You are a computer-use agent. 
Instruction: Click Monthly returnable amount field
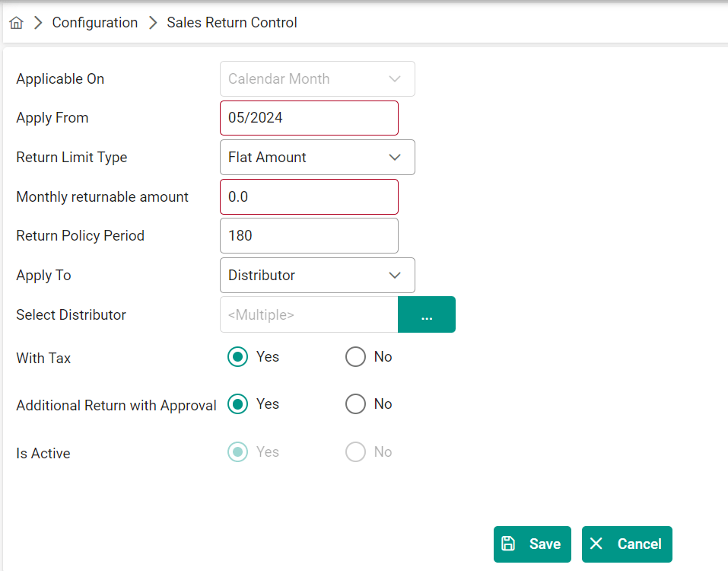click(309, 197)
